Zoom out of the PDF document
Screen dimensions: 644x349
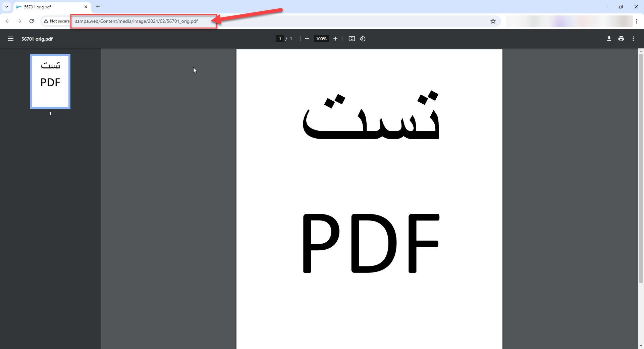pyautogui.click(x=307, y=39)
